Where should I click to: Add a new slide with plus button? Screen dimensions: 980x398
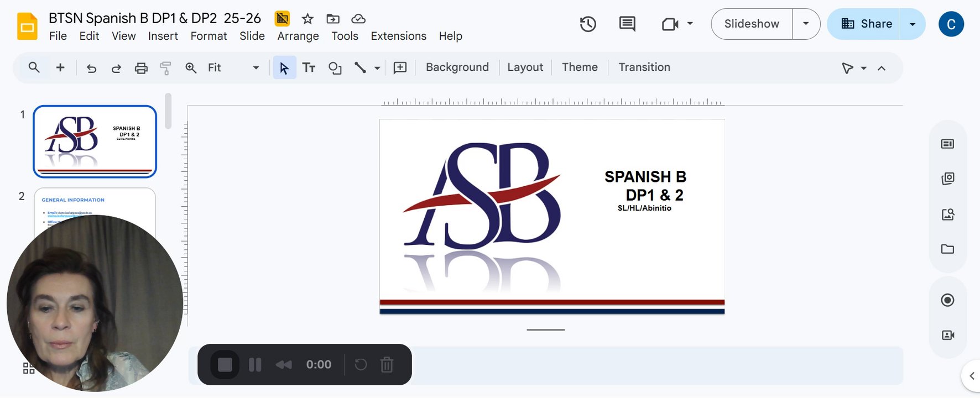[60, 67]
